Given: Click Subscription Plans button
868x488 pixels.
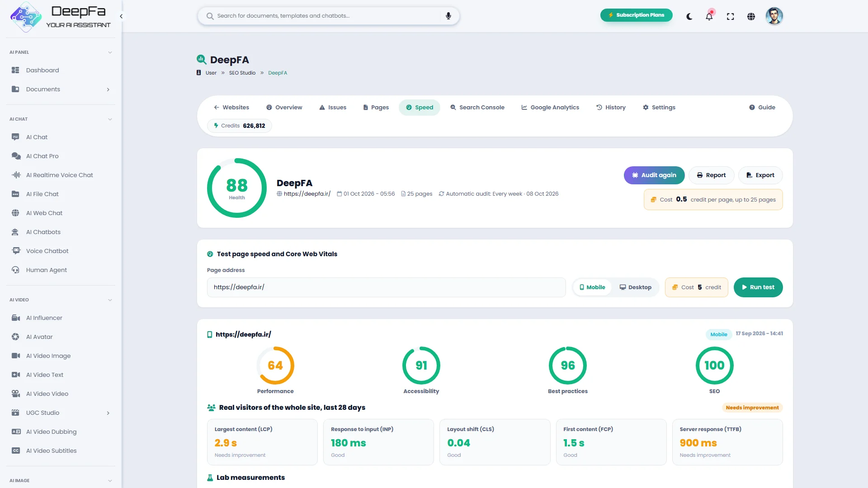Looking at the screenshot, I should click(x=636, y=15).
